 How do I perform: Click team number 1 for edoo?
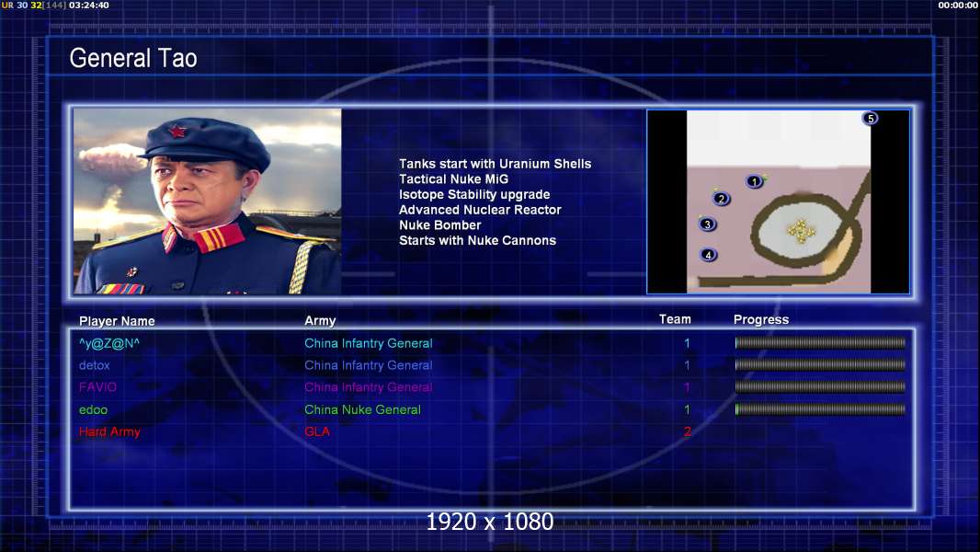687,410
